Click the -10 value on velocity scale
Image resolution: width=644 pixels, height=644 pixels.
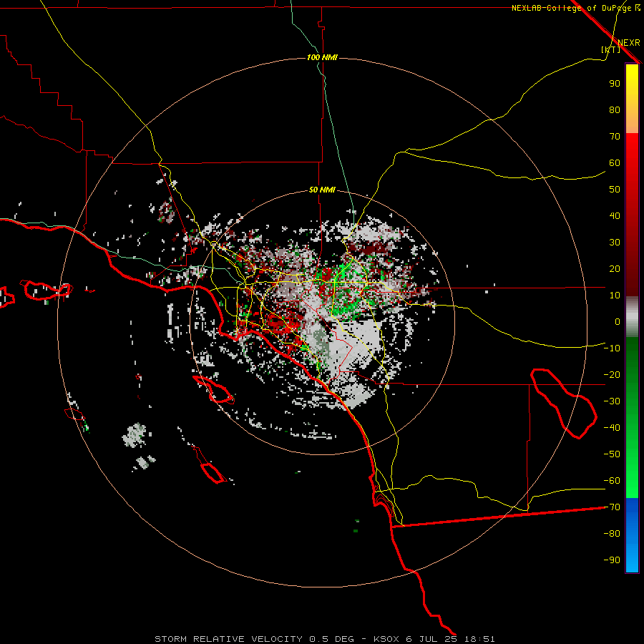[x=612, y=348]
